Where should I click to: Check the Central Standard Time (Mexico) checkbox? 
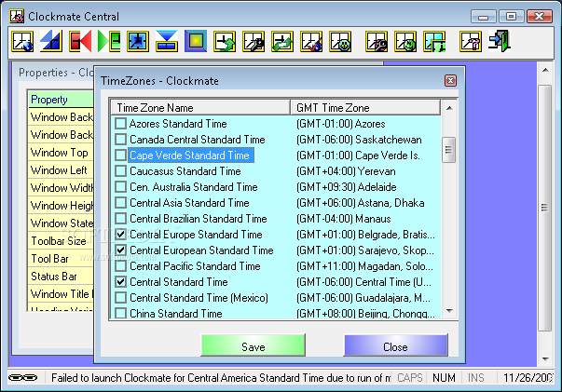click(121, 297)
